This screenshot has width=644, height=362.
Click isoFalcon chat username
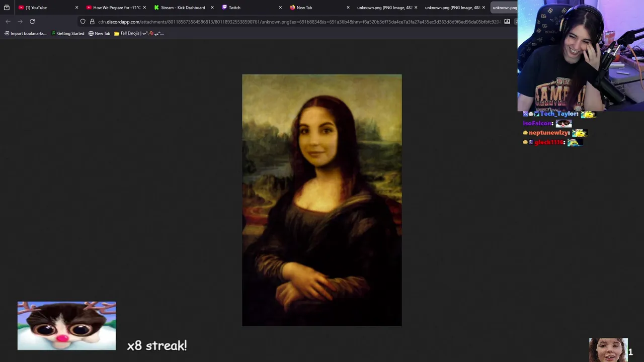[538, 123]
